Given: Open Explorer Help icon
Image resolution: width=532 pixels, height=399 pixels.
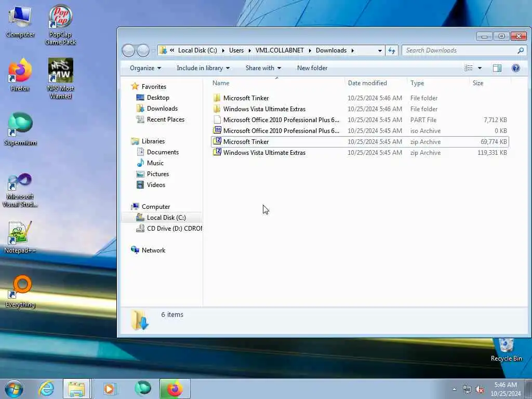Looking at the screenshot, I should [x=516, y=68].
